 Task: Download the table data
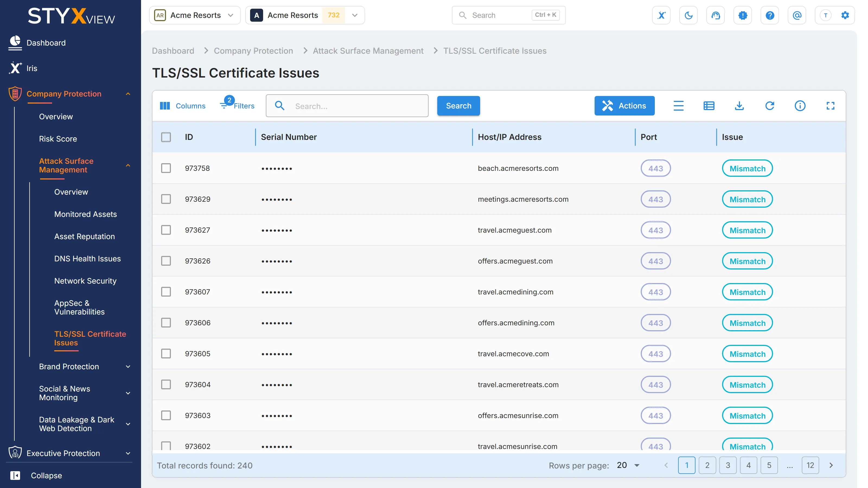739,106
